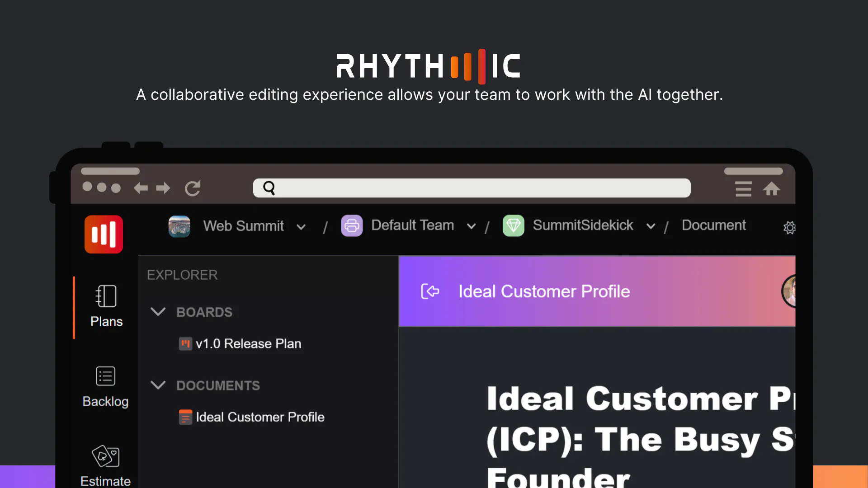Reload the page with refresh icon

click(x=193, y=188)
